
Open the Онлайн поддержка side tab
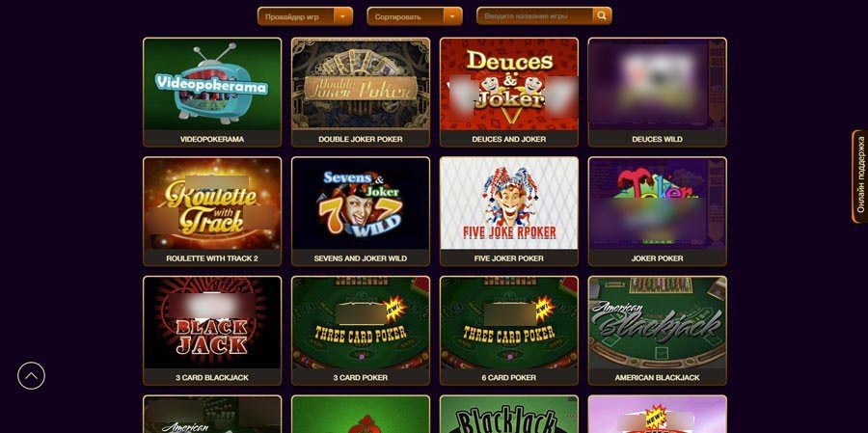coord(859,176)
